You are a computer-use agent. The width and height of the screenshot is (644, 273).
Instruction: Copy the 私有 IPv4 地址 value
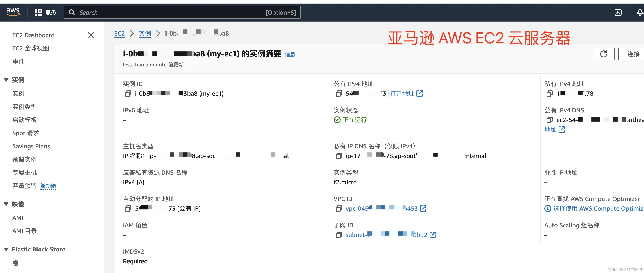pyautogui.click(x=549, y=93)
